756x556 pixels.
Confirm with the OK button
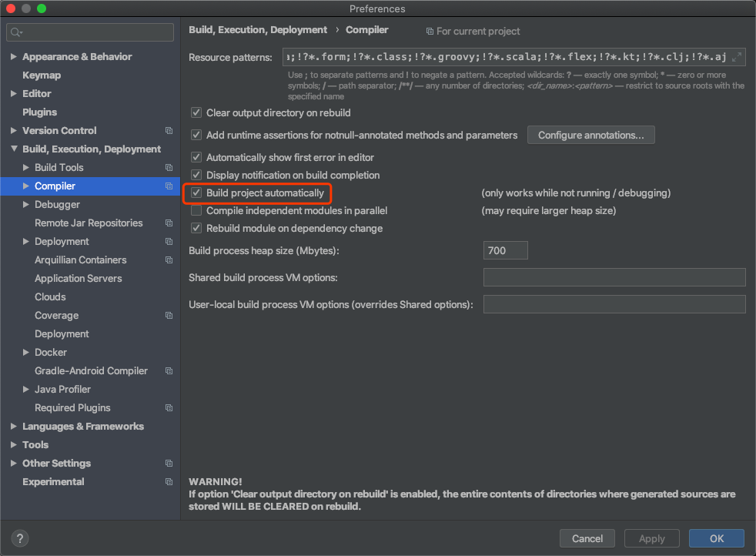717,538
